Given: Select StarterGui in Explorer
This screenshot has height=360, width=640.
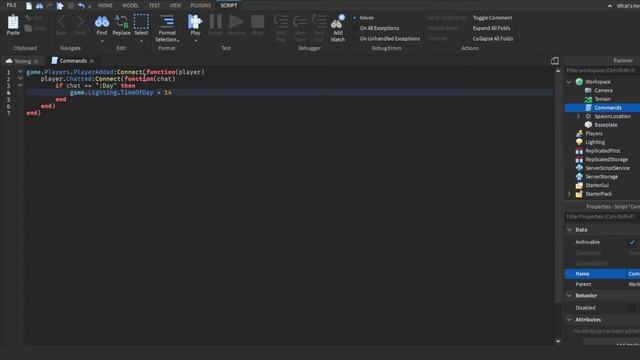Looking at the screenshot, I should click(x=597, y=185).
